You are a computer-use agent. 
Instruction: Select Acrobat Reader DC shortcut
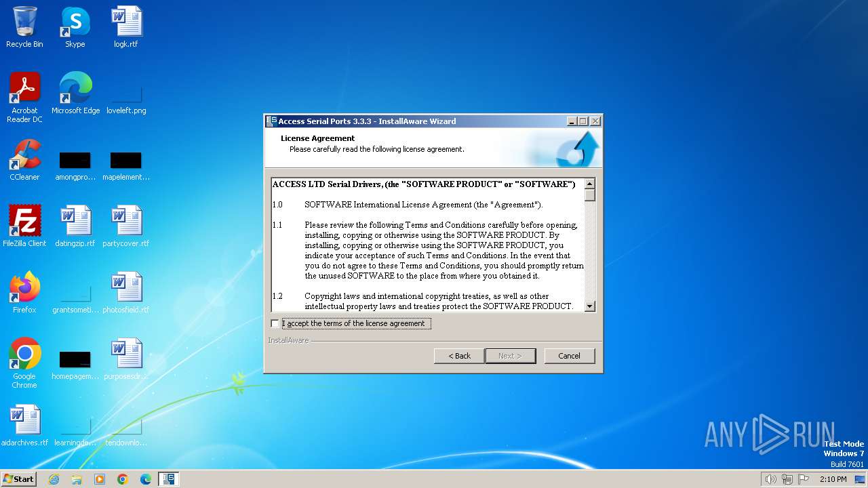(x=24, y=98)
